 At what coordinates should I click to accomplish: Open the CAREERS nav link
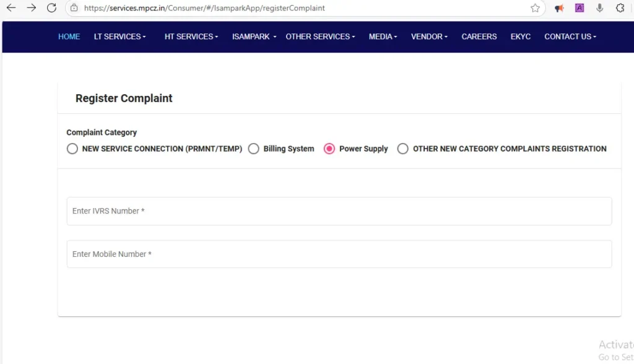click(x=479, y=37)
